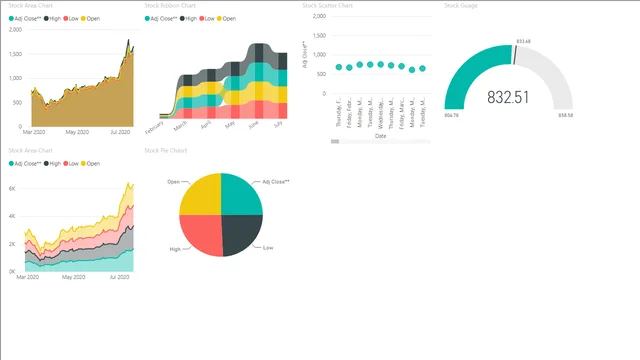Select 'Open' legend entry of the 6K-axis area chart
The height and width of the screenshot is (360, 640).
click(x=90, y=164)
